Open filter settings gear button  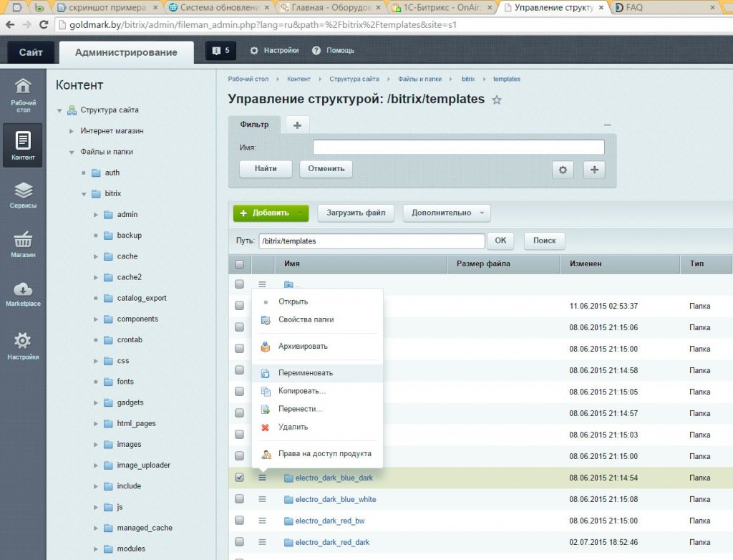click(x=563, y=169)
